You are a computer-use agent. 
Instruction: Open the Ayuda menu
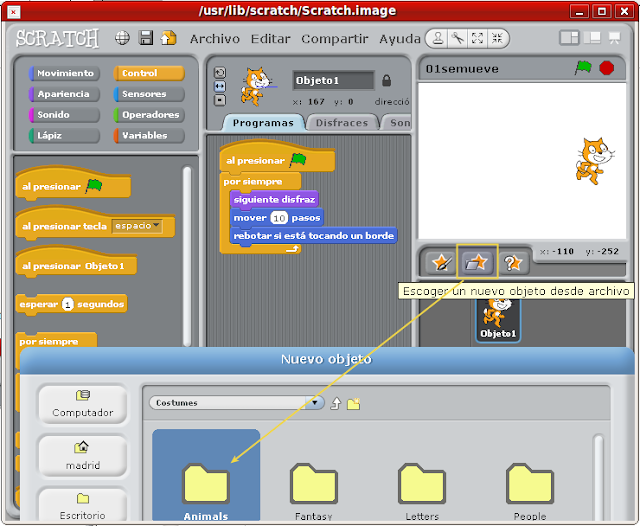point(400,39)
